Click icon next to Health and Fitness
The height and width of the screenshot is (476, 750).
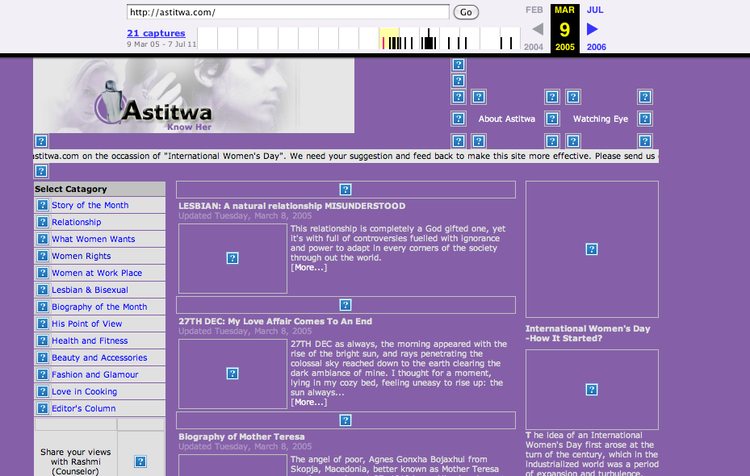[42, 341]
